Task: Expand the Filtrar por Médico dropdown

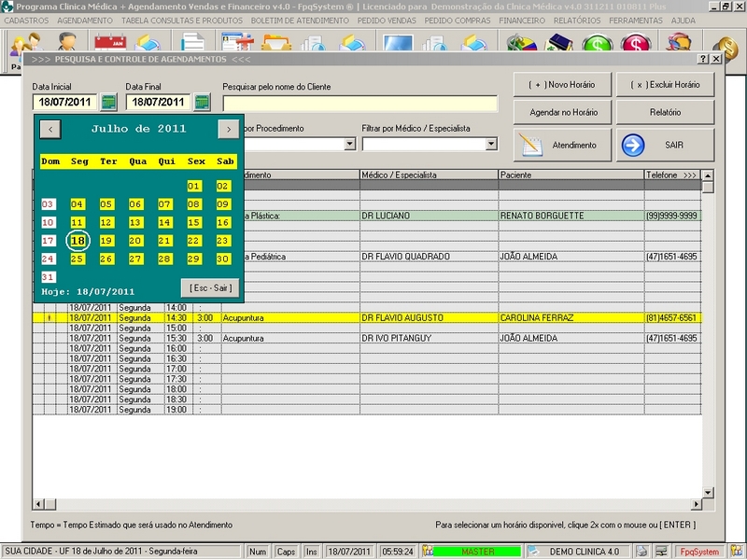Action: coord(491,145)
